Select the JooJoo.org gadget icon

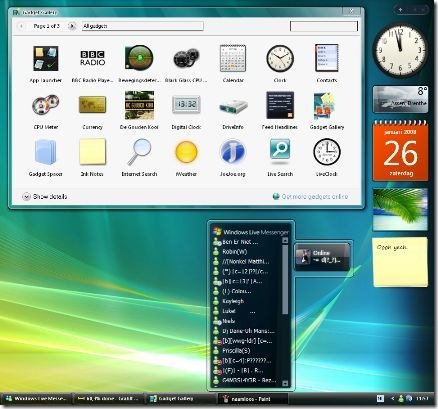233,152
